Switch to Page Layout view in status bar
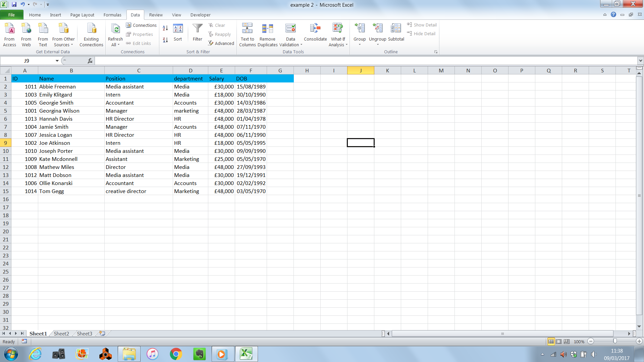Image resolution: width=644 pixels, height=362 pixels. (x=559, y=342)
